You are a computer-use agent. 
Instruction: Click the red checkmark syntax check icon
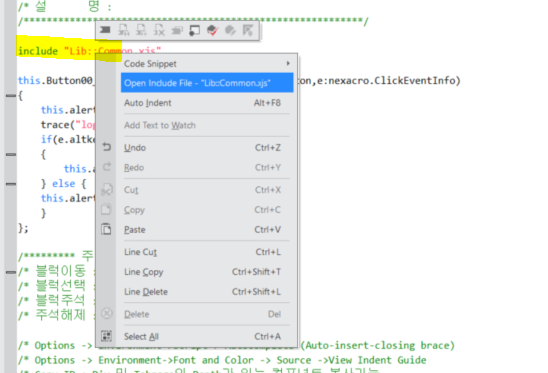pyautogui.click(x=212, y=30)
